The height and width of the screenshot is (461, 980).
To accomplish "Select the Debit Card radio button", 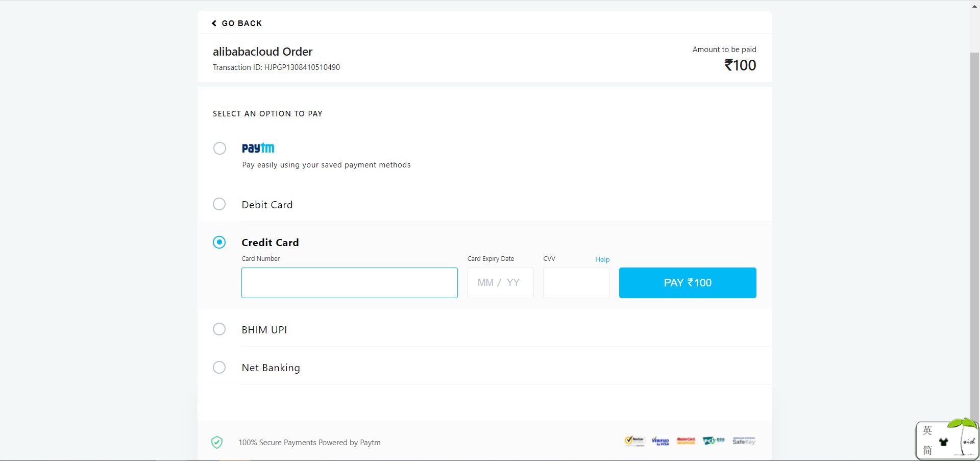I will pos(219,204).
